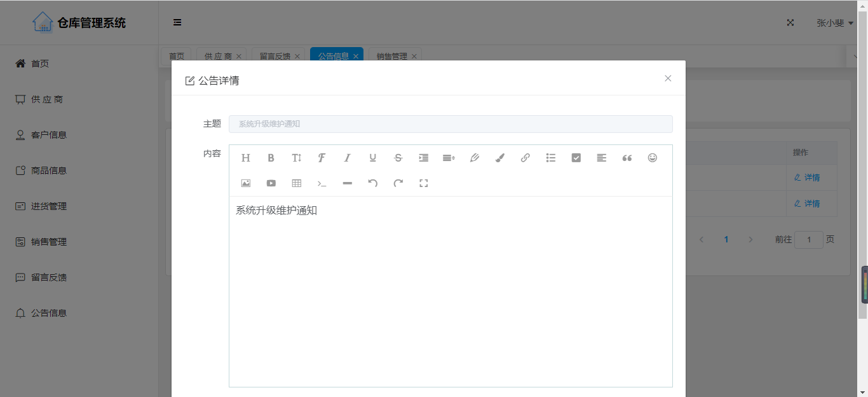
Task: Switch to the 留言反馈 tab
Action: pos(275,56)
